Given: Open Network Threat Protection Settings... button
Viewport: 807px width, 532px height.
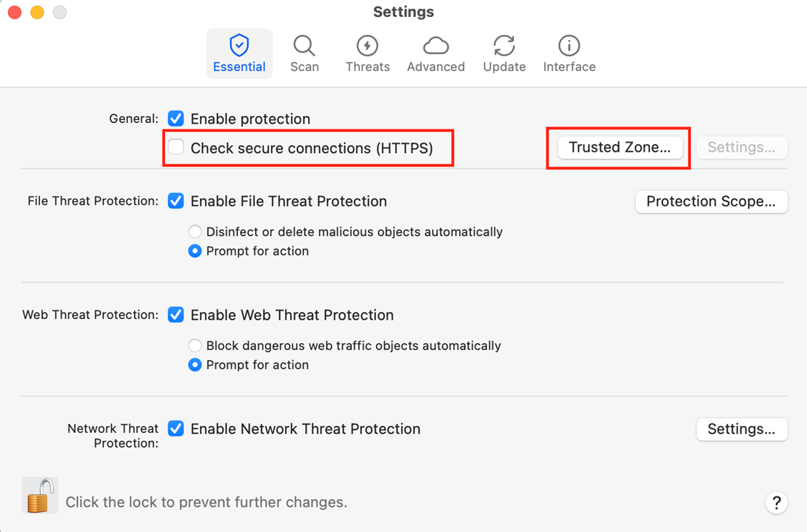Looking at the screenshot, I should pos(741,429).
